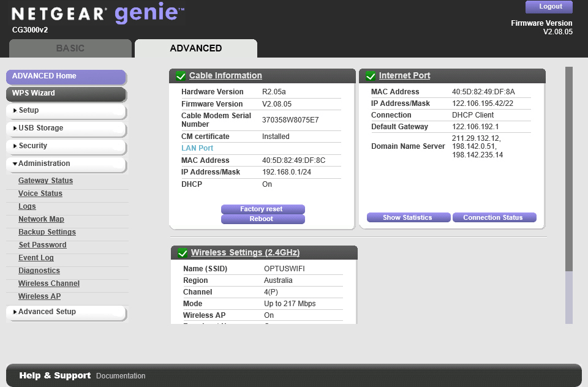This screenshot has width=588, height=387.
Task: Expand the USB Storage section
Action: coord(66,129)
